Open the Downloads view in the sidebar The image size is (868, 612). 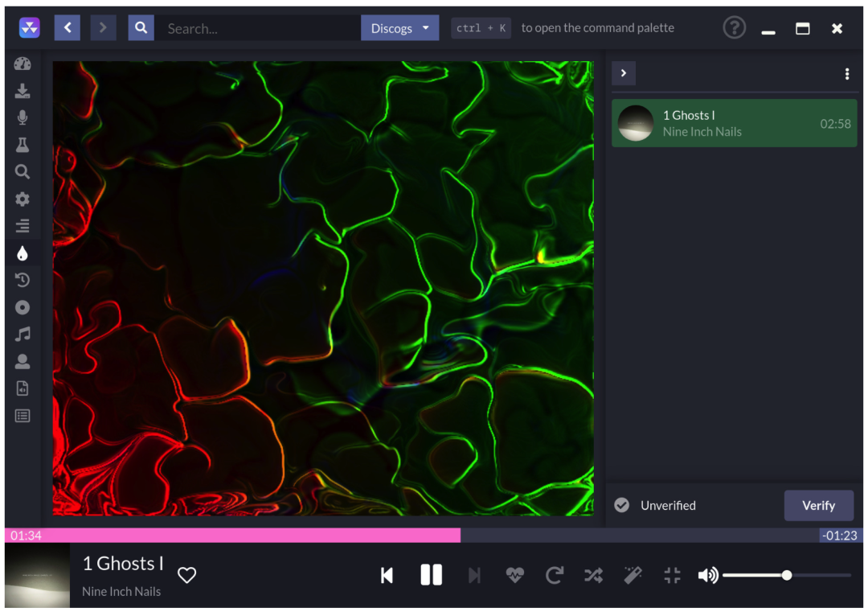(x=23, y=91)
